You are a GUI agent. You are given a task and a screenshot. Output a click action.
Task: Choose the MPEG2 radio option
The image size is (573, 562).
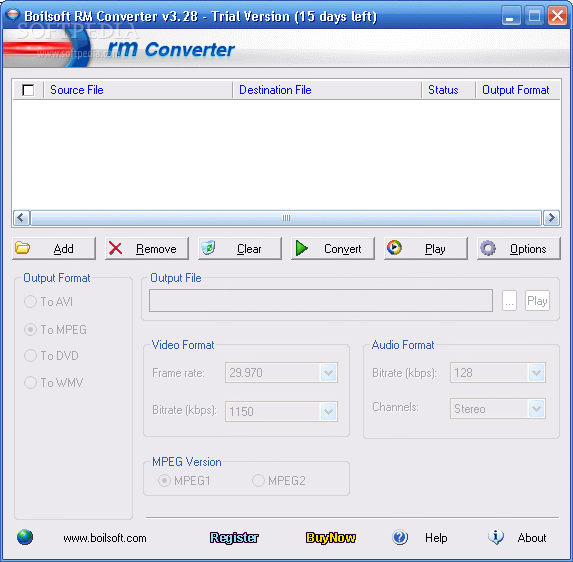258,480
